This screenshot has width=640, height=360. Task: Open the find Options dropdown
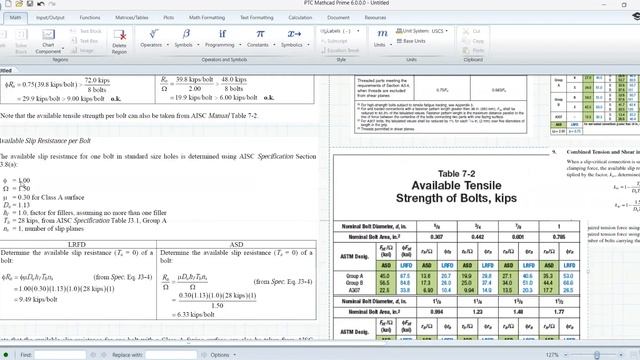(223, 355)
